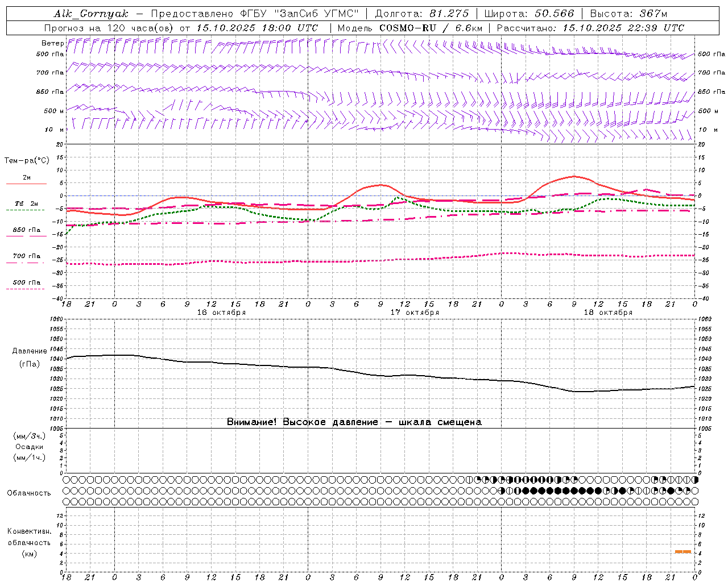Click the 2м temperature legend line
Image resolution: width=728 pixels, height=582 pixels.
tap(26, 184)
